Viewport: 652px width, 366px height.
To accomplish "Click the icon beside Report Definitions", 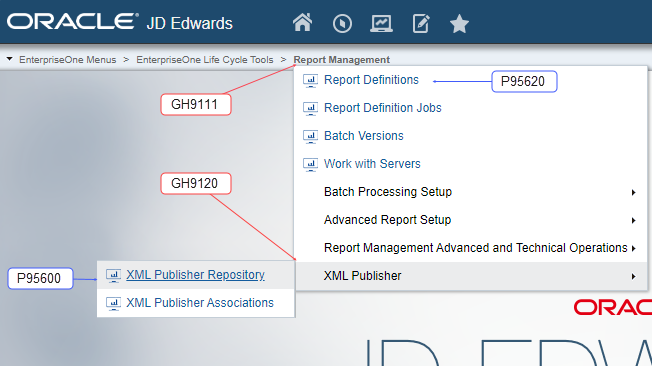I will click(311, 80).
